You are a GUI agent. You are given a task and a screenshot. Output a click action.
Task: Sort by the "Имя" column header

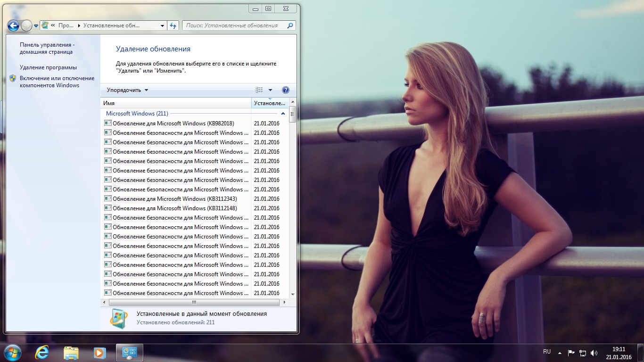176,103
